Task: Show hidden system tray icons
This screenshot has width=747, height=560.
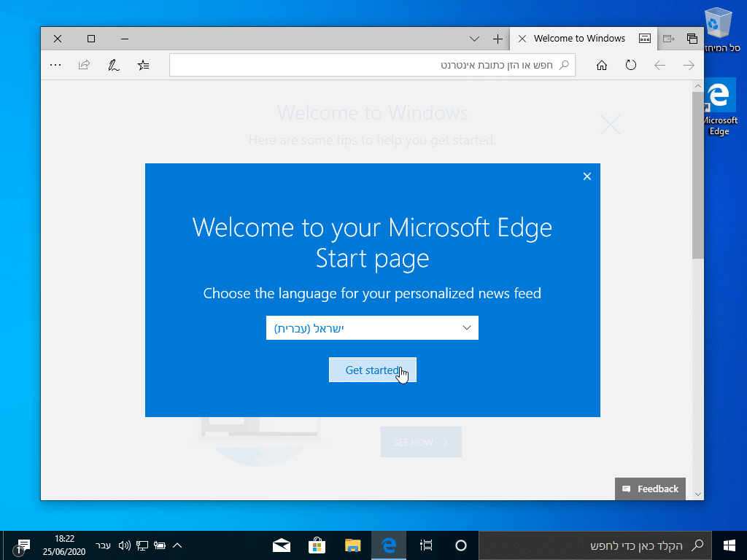Action: click(177, 545)
